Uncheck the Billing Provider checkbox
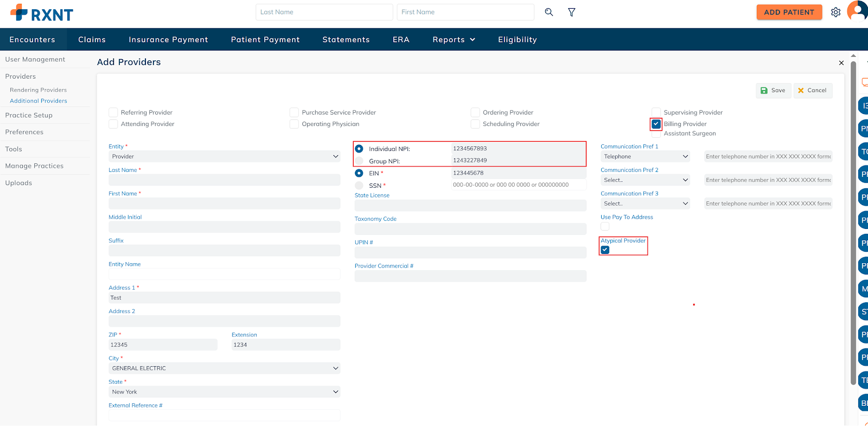The width and height of the screenshot is (868, 433). pyautogui.click(x=656, y=124)
